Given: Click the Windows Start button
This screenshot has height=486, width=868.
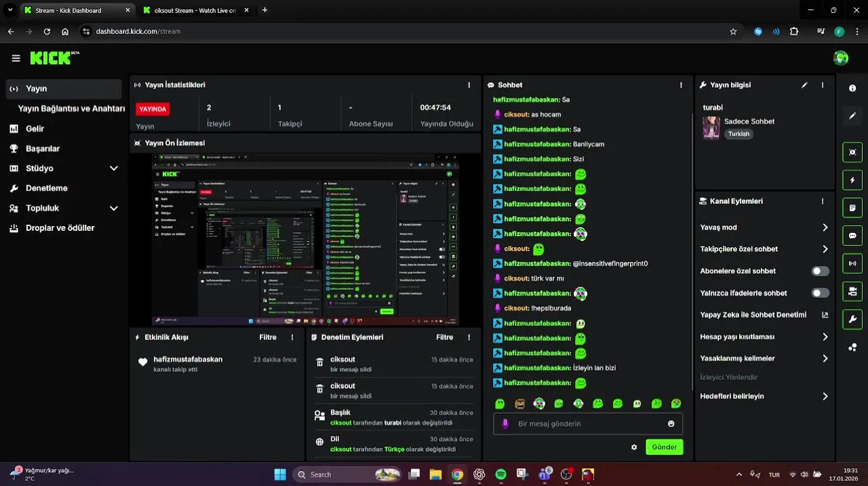Looking at the screenshot, I should 280,475.
